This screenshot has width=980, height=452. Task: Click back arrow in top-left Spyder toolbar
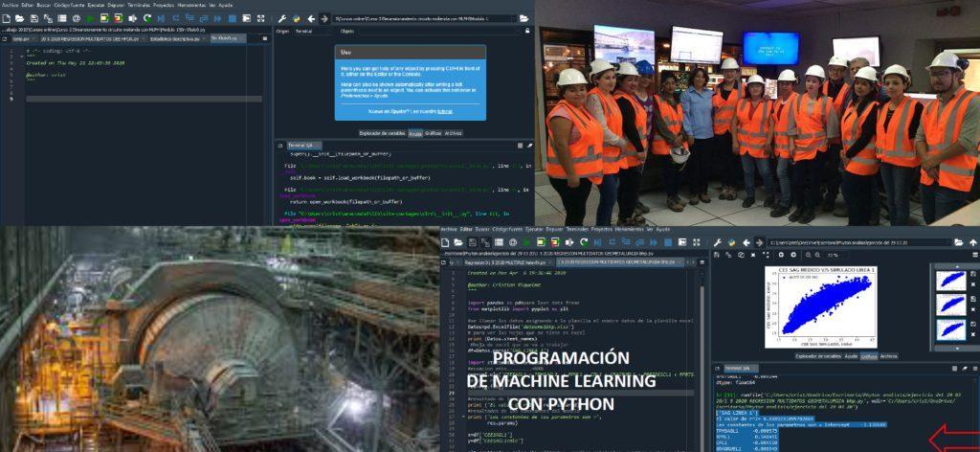pyautogui.click(x=311, y=18)
